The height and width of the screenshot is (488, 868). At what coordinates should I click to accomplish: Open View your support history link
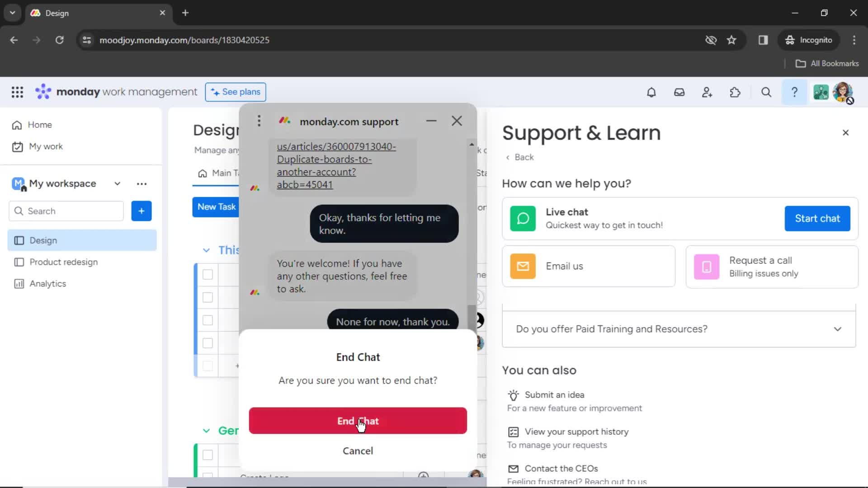tap(576, 432)
